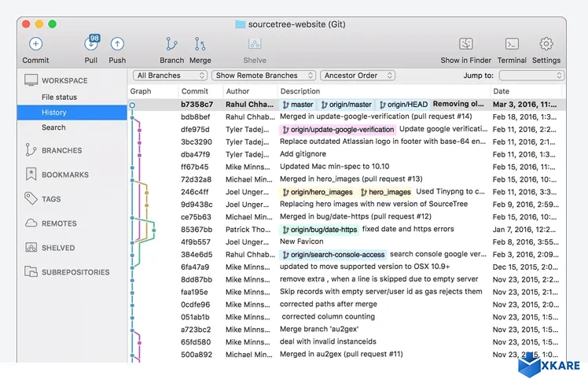Click the origin/bug/date-https branch label

(319, 230)
